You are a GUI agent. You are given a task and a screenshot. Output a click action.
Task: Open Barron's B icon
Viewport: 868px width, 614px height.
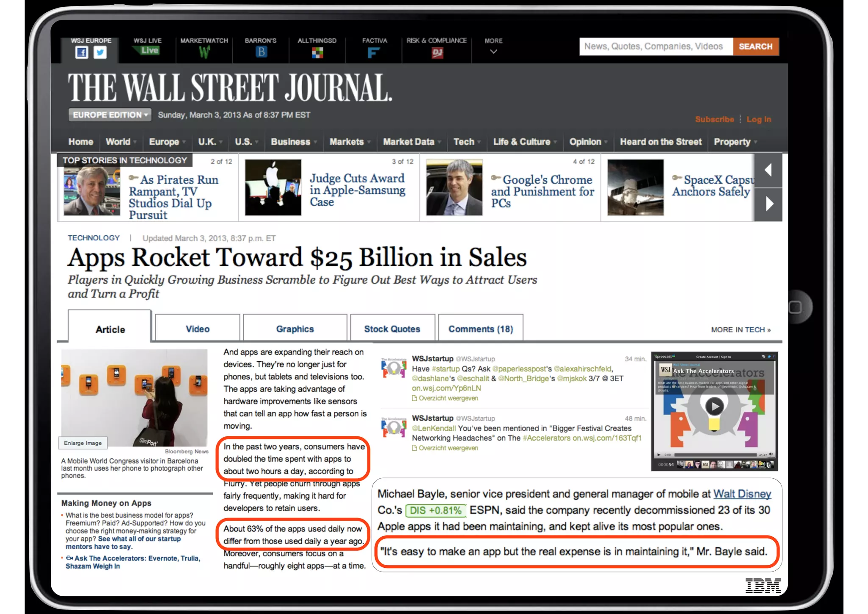click(x=261, y=52)
